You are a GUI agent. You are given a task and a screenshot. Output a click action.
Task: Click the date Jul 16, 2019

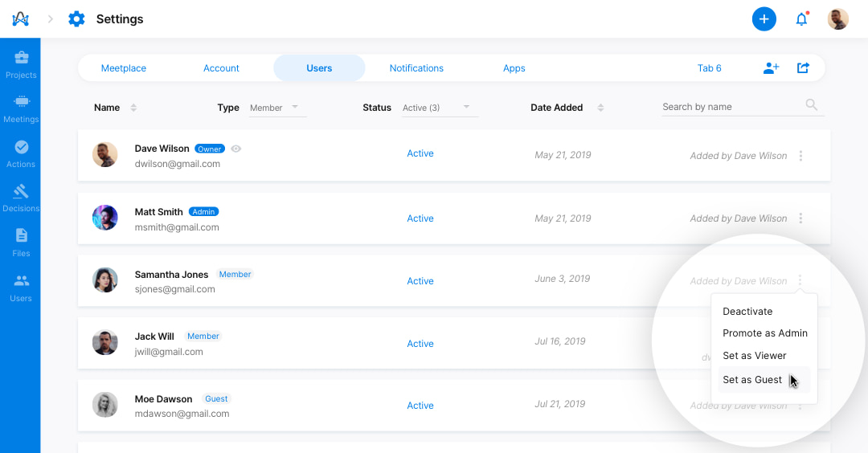pyautogui.click(x=560, y=341)
